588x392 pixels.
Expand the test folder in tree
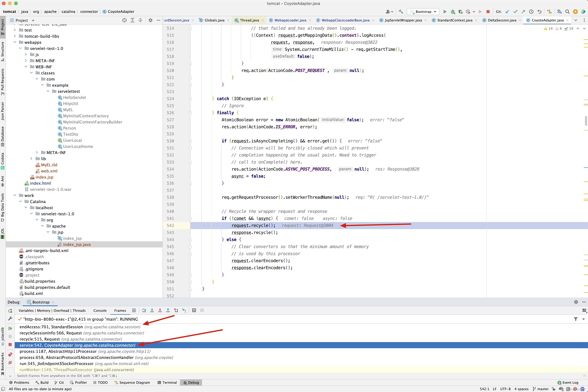pos(15,30)
